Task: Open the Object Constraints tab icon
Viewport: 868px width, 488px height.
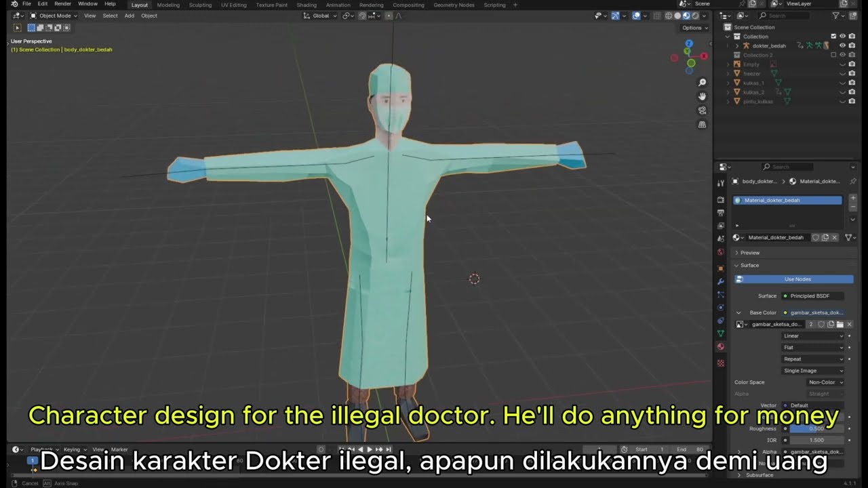Action: 721,320
